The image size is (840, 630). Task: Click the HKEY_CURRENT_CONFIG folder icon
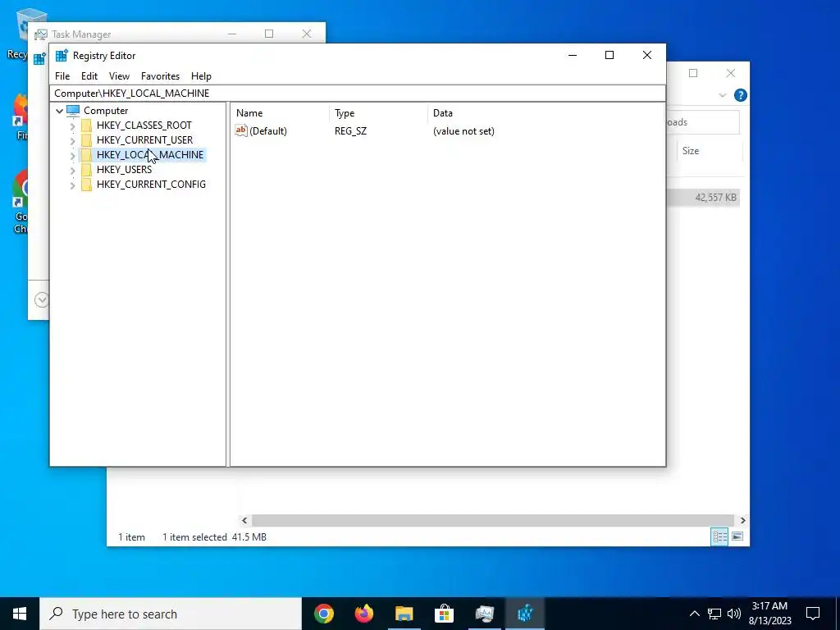click(x=86, y=185)
